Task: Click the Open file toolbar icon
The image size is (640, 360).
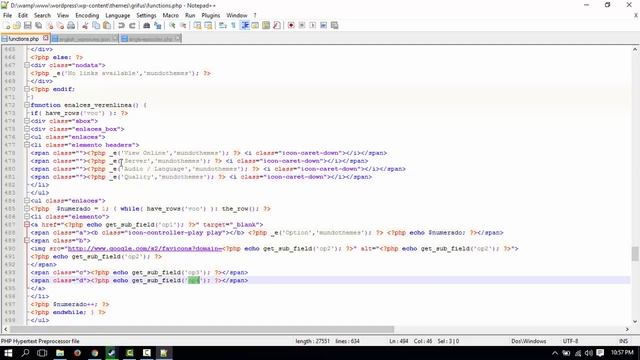Action: pos(17,25)
